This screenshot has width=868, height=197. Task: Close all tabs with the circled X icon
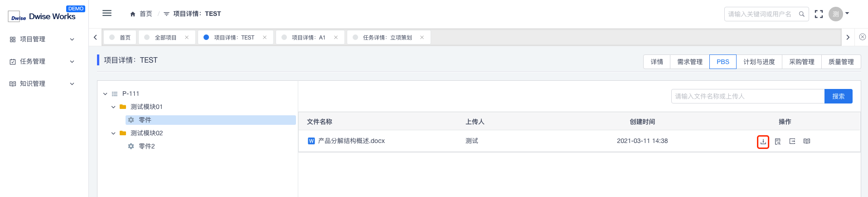pos(863,37)
